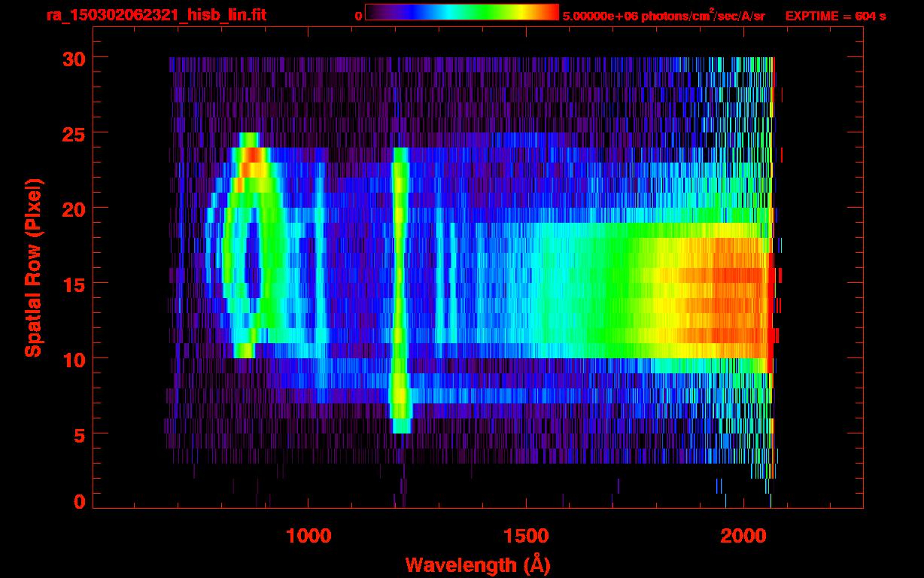Click the EXPTIME = 604 s label
This screenshot has width=924, height=578.
tap(835, 16)
